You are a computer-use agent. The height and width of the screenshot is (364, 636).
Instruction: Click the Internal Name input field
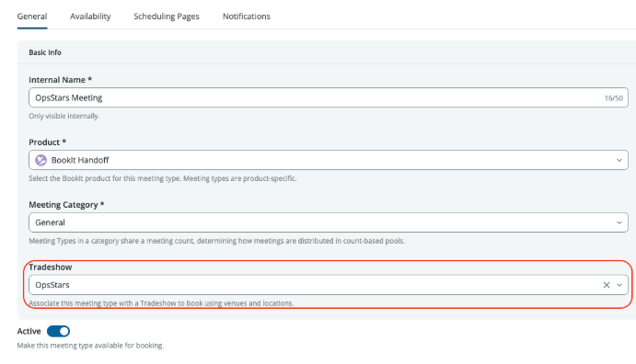329,98
